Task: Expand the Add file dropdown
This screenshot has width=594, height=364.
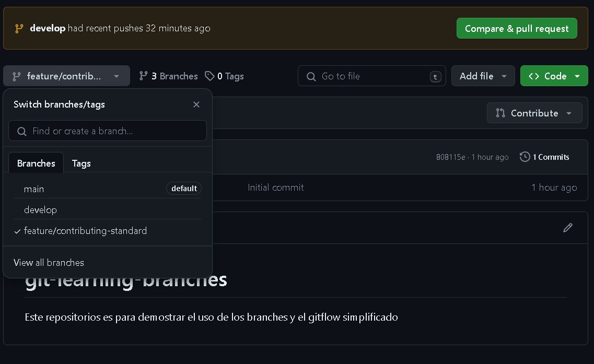Action: point(483,76)
